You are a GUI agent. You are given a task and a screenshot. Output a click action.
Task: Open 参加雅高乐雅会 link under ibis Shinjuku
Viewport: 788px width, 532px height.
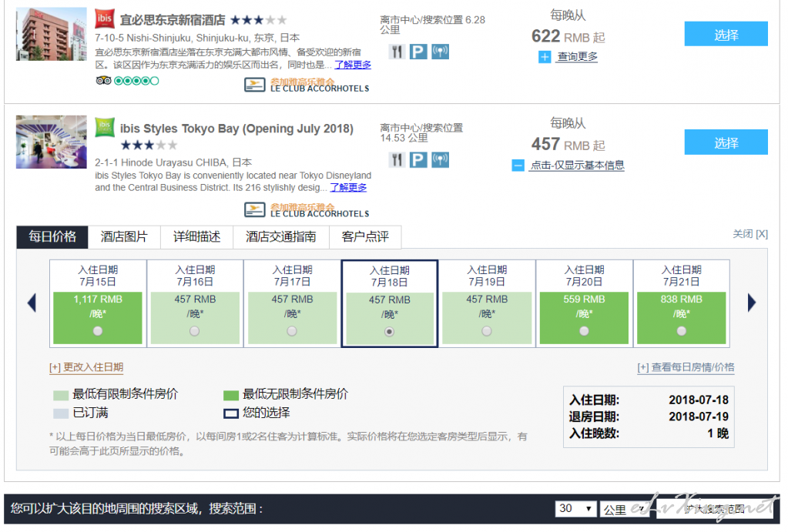pyautogui.click(x=302, y=82)
